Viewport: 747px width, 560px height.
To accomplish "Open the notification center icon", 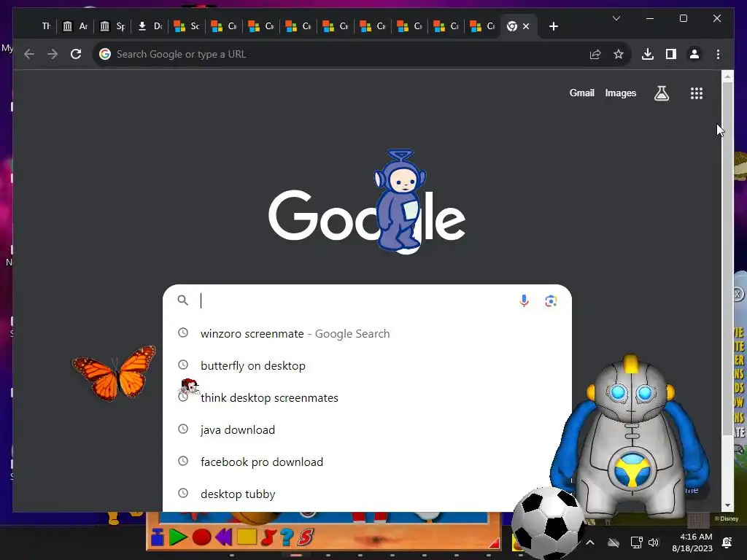I will pyautogui.click(x=727, y=542).
